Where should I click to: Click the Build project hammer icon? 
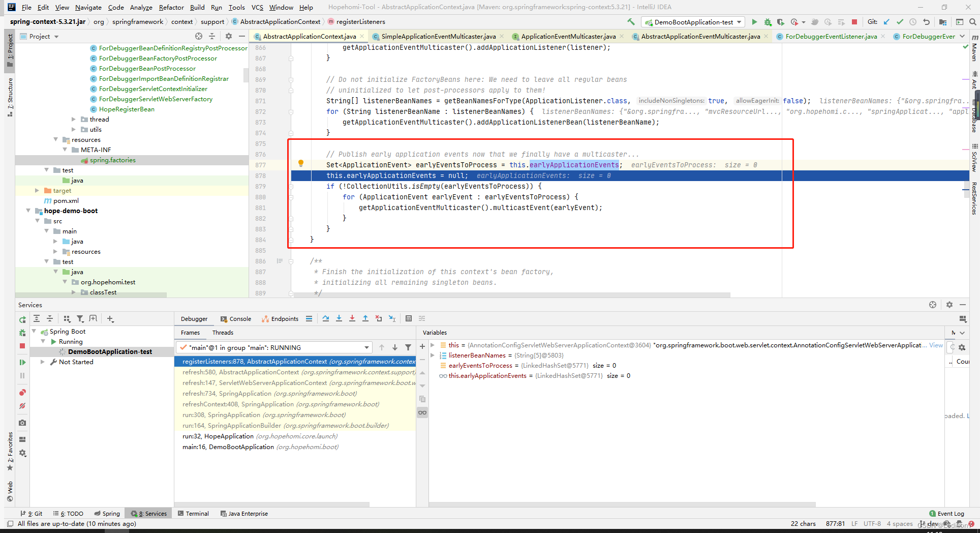(x=631, y=22)
